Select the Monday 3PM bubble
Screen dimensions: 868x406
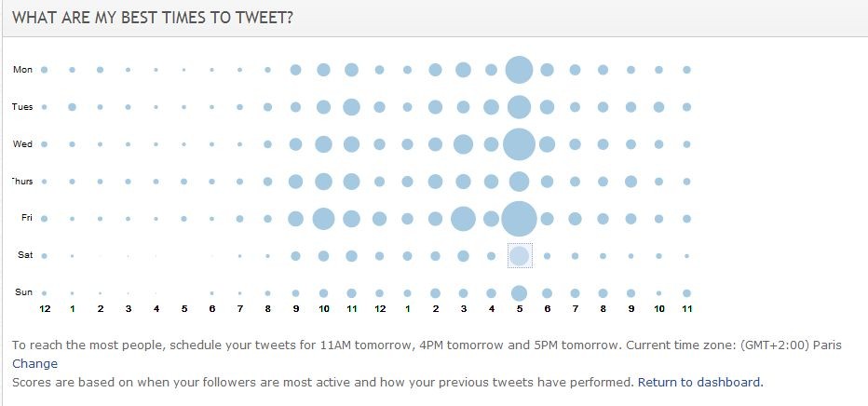(x=464, y=70)
